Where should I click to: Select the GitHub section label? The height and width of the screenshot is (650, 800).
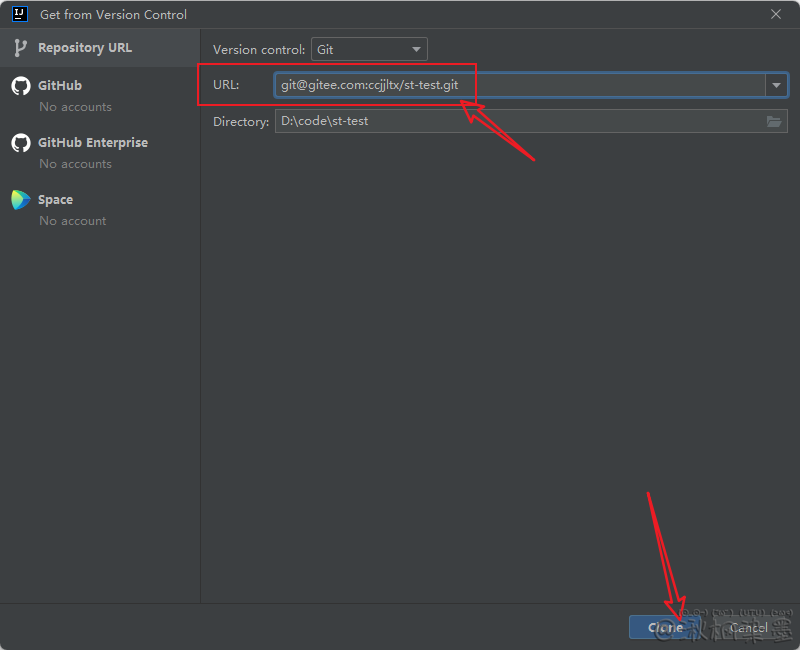tap(60, 86)
